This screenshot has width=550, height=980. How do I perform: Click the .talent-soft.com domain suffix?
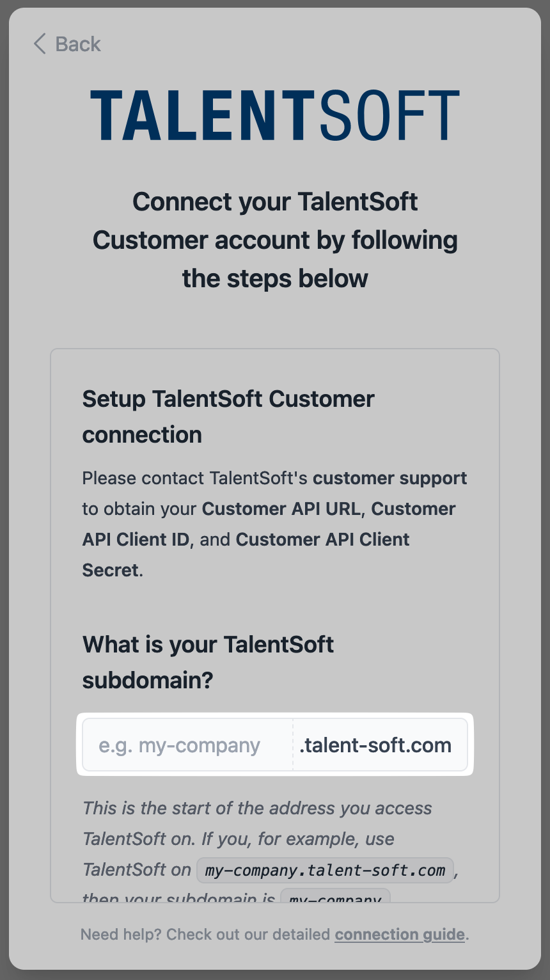(x=375, y=745)
